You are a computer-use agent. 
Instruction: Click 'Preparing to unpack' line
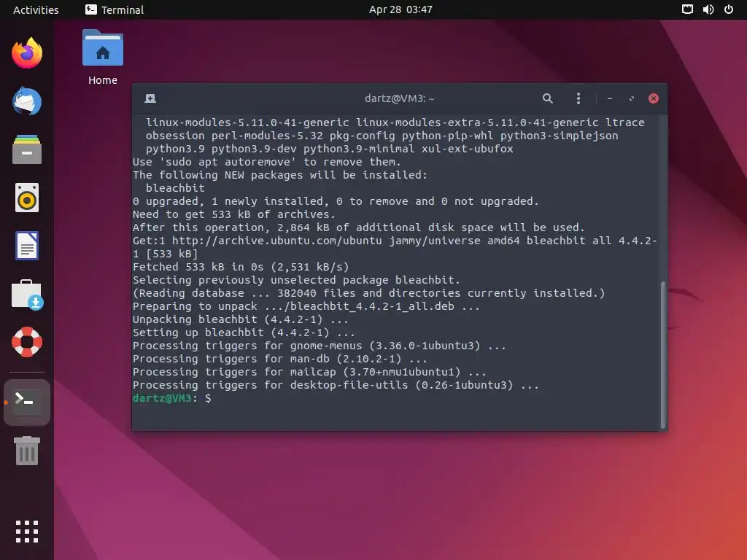coord(306,306)
